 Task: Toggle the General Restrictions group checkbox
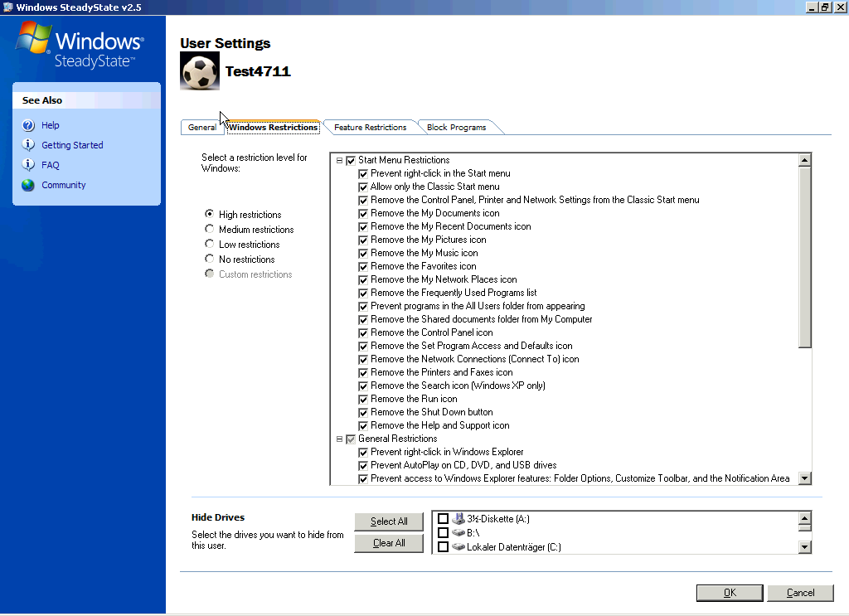coord(351,439)
